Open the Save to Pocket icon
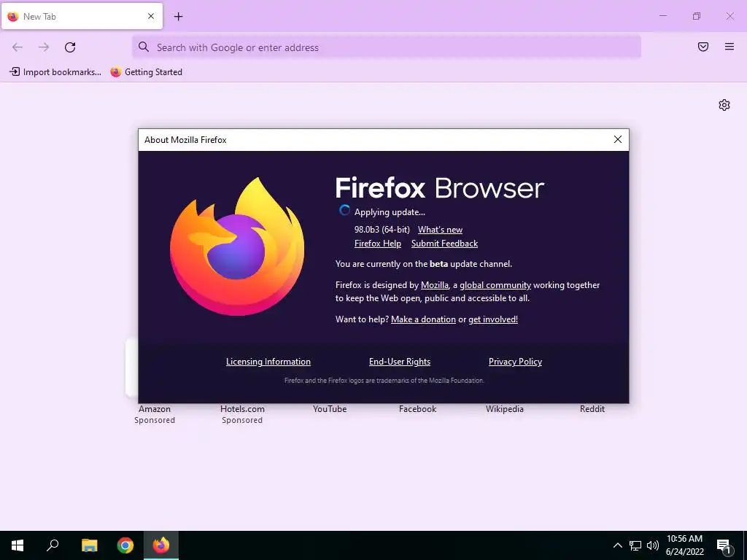 click(x=703, y=47)
